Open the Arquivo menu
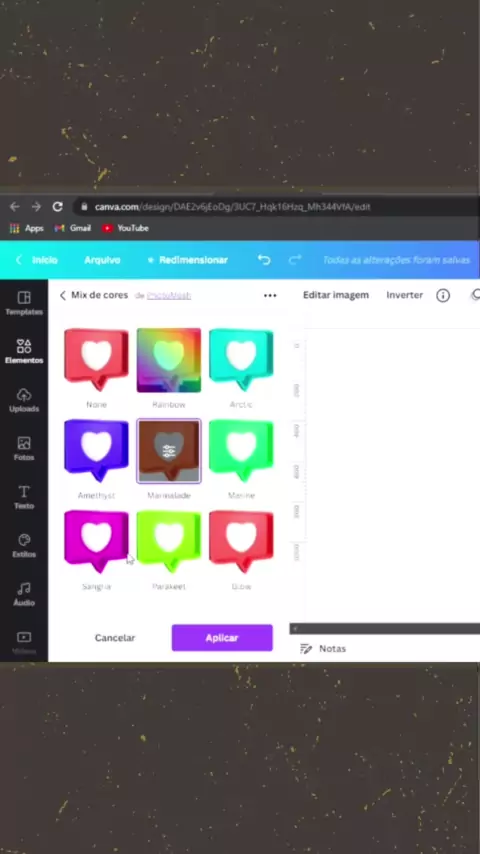The image size is (480, 854). click(102, 260)
